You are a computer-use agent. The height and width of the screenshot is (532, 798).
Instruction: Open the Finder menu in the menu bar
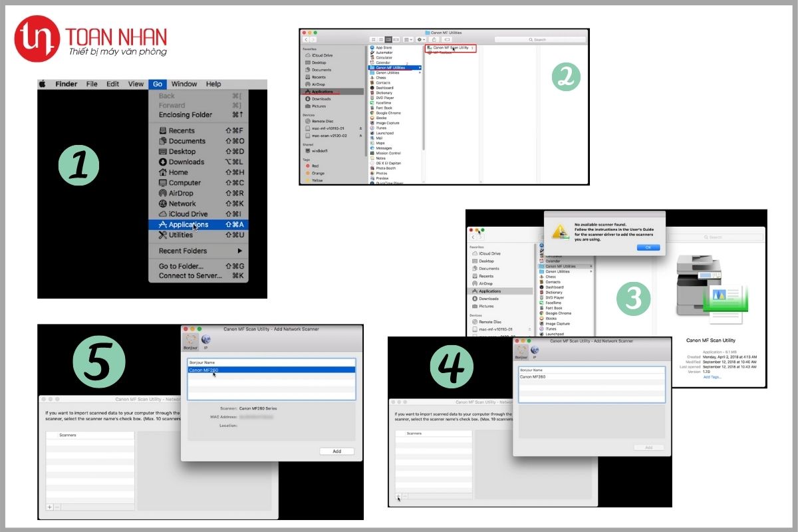click(66, 84)
